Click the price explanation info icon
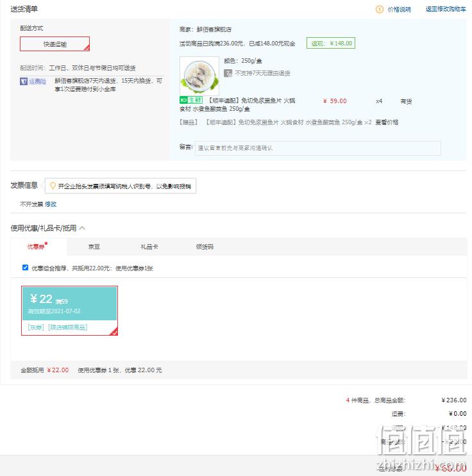Screen dimensions: 472x476 click(x=379, y=10)
